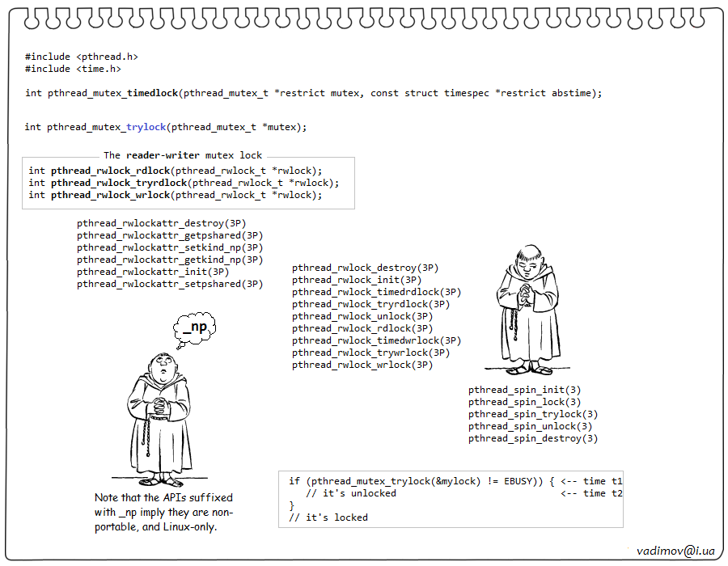Click the #include <time.h> line
Screen dimensions: 728x566
(x=73, y=69)
